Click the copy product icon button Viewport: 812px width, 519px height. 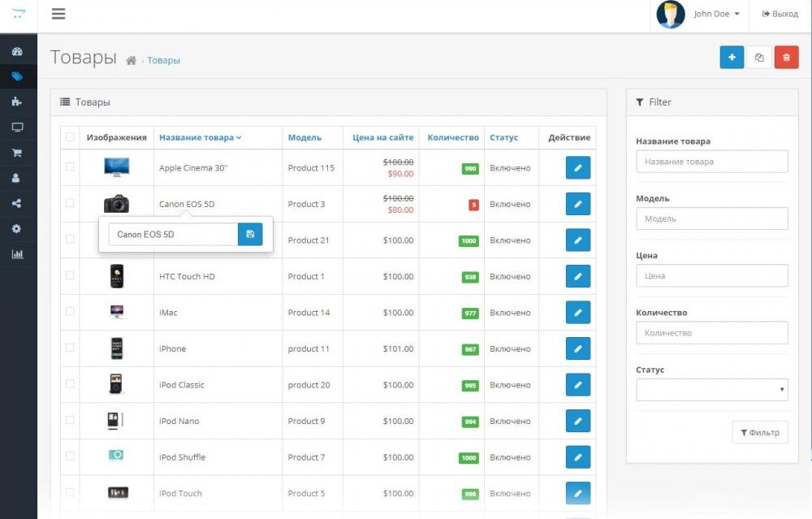pos(759,58)
